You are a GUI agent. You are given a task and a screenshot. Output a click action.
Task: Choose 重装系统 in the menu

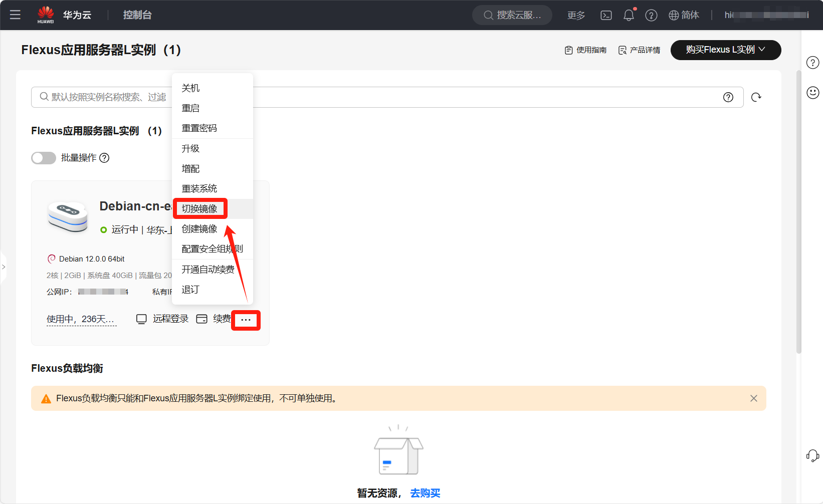coord(199,188)
